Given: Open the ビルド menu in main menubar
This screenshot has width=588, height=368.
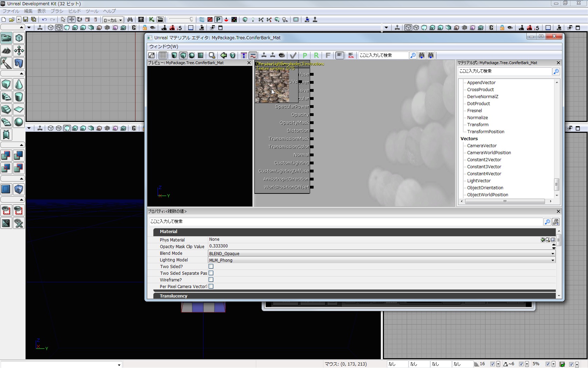Looking at the screenshot, I should click(x=75, y=11).
